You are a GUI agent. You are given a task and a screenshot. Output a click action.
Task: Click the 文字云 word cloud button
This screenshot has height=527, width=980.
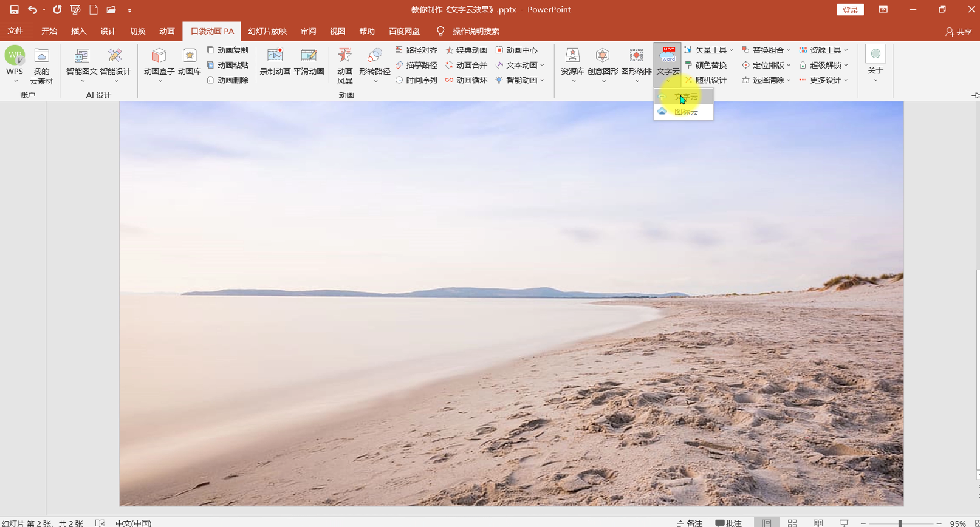(x=668, y=64)
